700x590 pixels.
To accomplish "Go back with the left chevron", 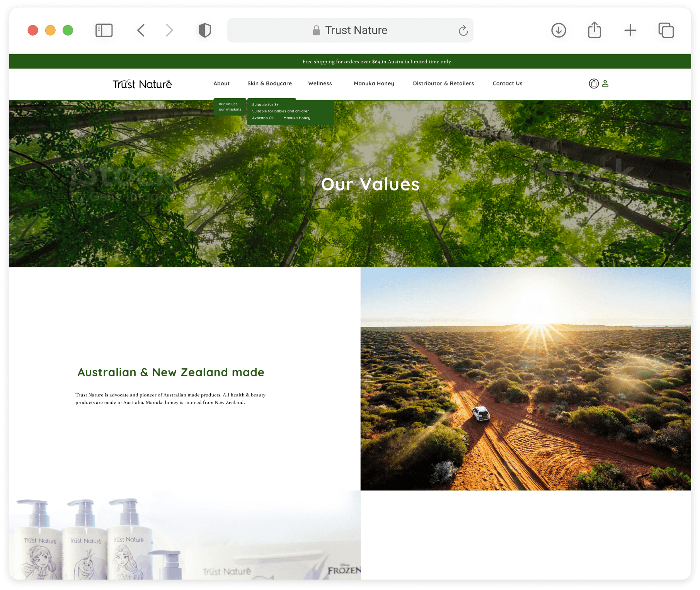I will click(x=141, y=30).
